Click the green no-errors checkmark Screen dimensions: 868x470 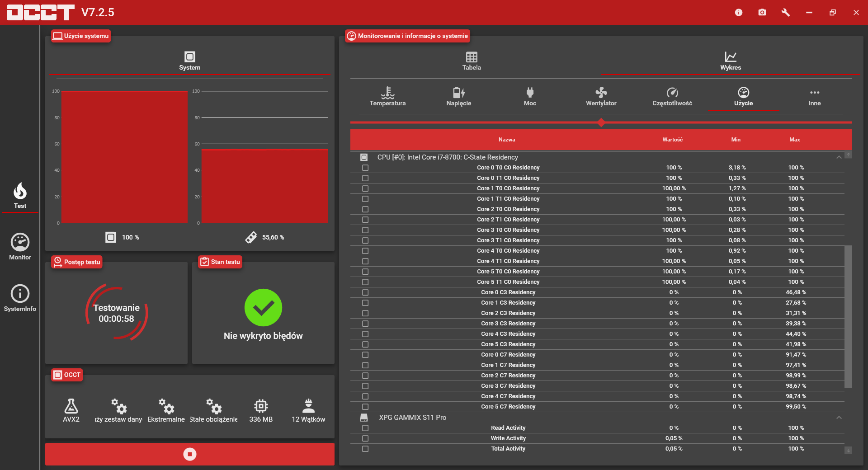coord(263,307)
